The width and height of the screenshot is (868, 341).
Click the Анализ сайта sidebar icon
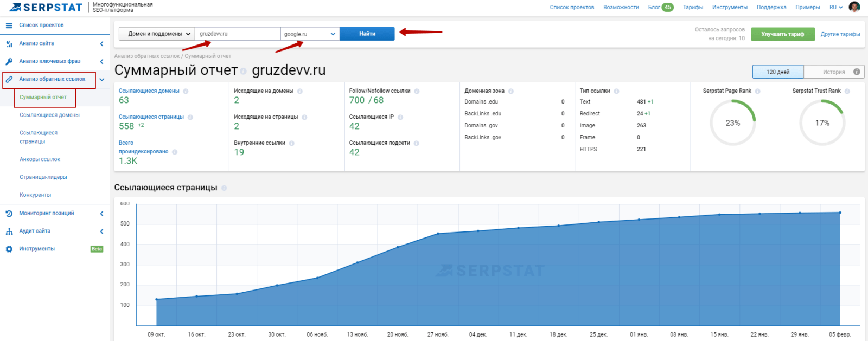[x=9, y=43]
